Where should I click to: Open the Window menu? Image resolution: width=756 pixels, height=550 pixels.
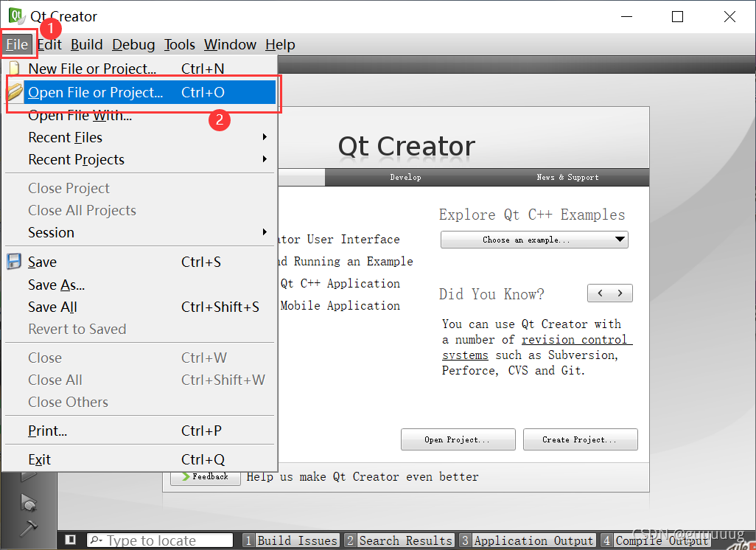click(x=230, y=45)
